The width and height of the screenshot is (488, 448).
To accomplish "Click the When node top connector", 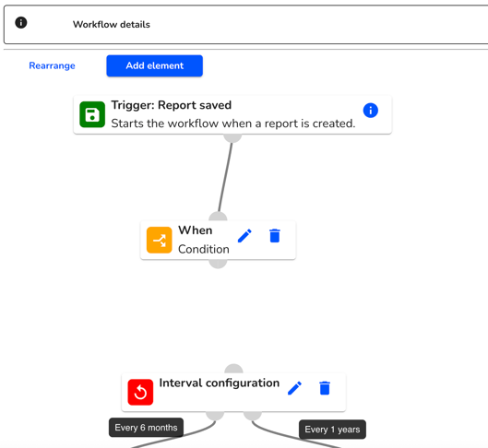I will [x=218, y=217].
